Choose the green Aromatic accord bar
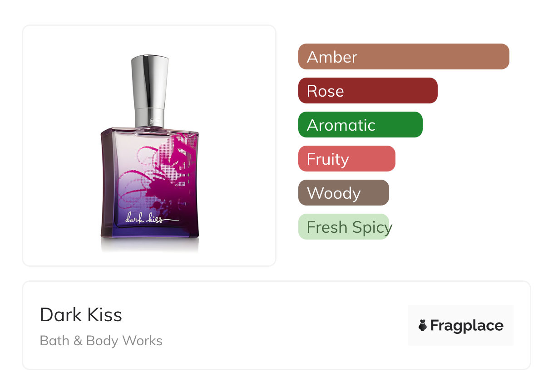 point(360,124)
